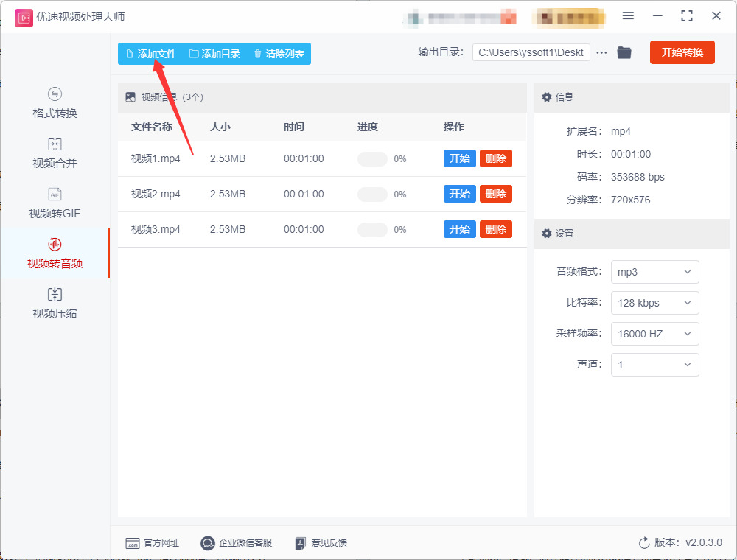Delete 视频1.mp4 from the list
This screenshot has width=737, height=560.
point(496,158)
